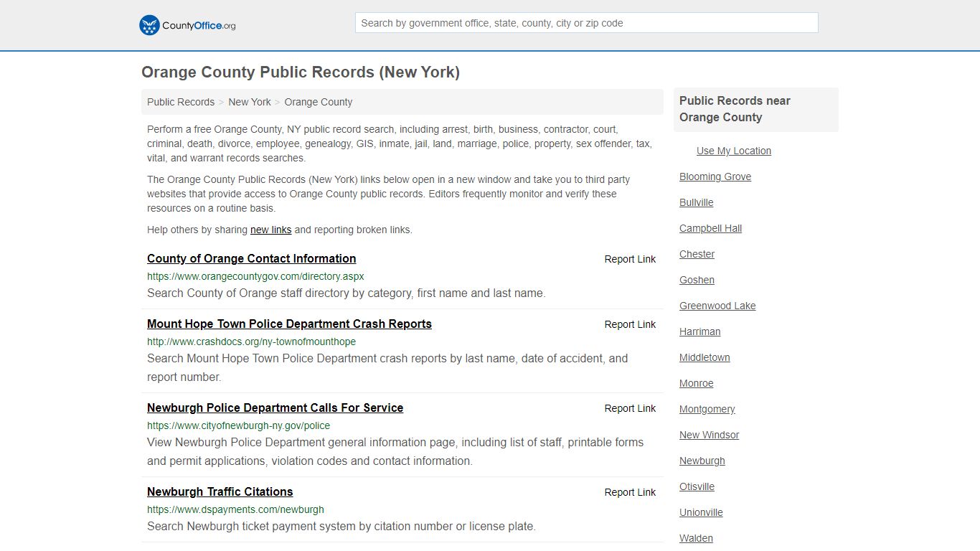Report link for Mount Hope Crash Reports
The height and width of the screenshot is (551, 980).
click(630, 324)
